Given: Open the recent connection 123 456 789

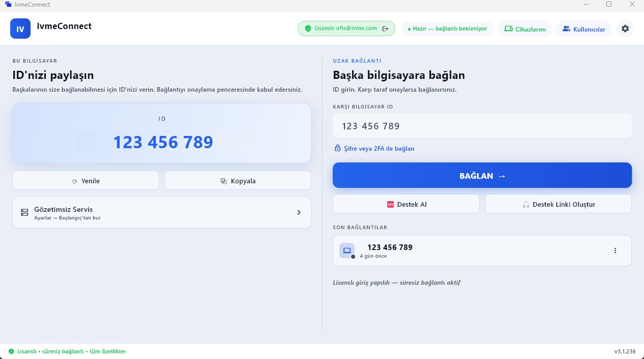Looking at the screenshot, I should (482, 251).
